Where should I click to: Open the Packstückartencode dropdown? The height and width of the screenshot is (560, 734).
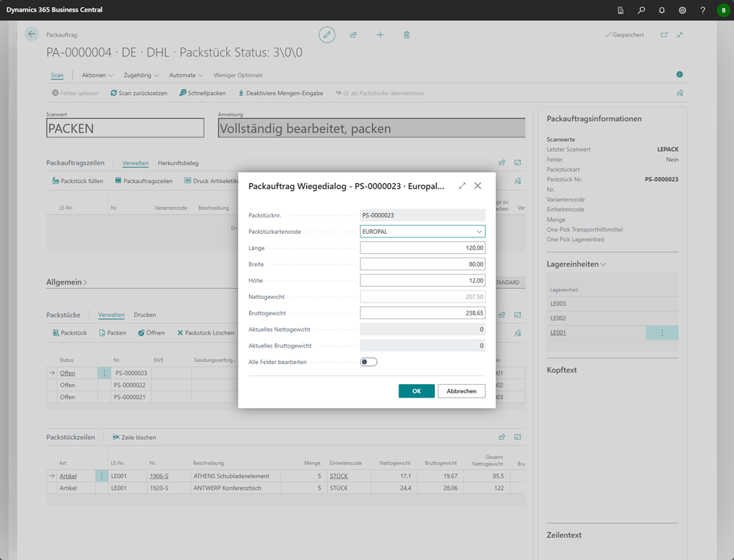point(479,232)
